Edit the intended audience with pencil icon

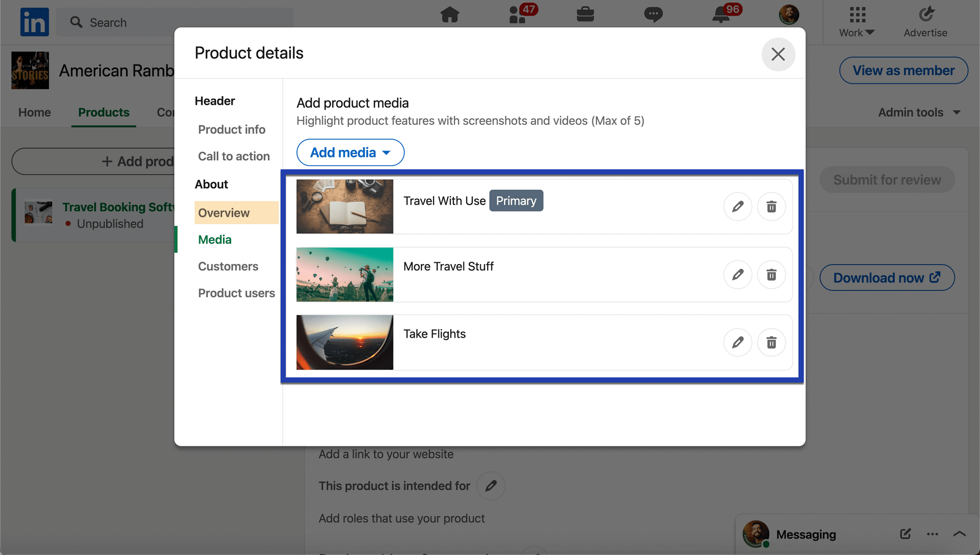[491, 485]
